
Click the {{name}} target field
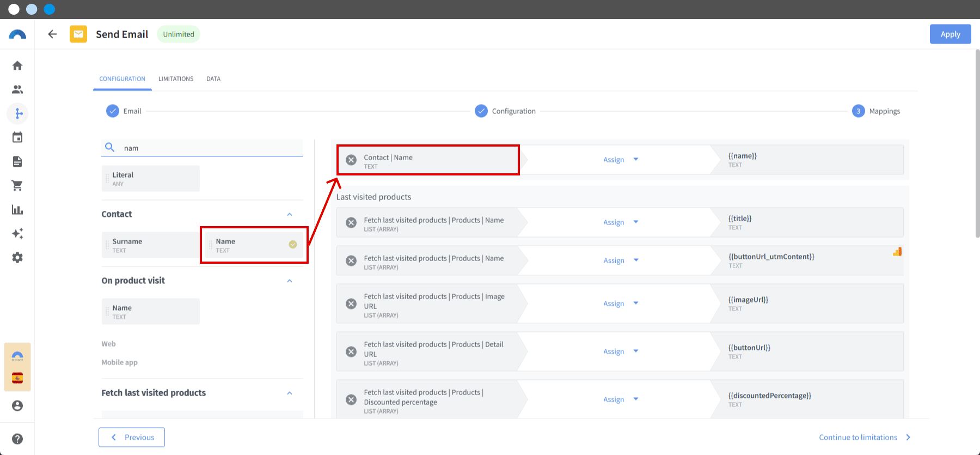coord(807,160)
